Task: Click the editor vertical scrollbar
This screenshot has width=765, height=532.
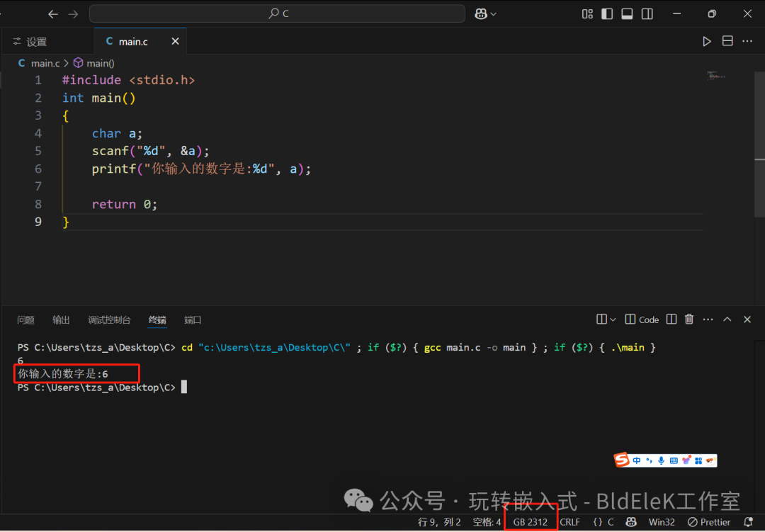Action: click(759, 144)
